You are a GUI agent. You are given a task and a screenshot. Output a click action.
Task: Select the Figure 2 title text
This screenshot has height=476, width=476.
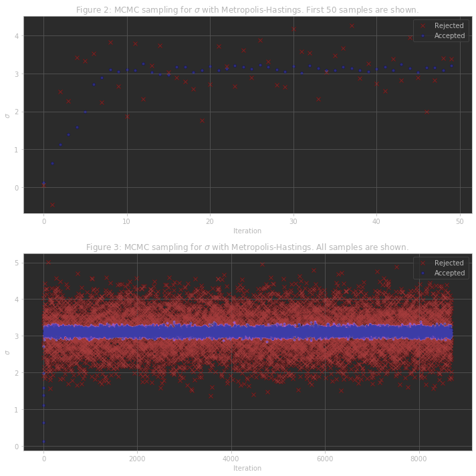coord(247,10)
